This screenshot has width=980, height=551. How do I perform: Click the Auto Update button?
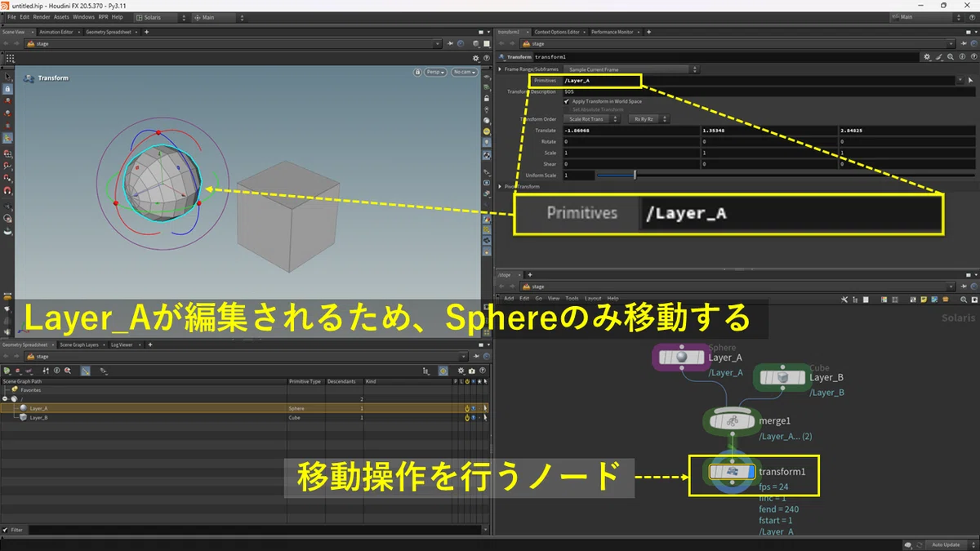pyautogui.click(x=947, y=544)
